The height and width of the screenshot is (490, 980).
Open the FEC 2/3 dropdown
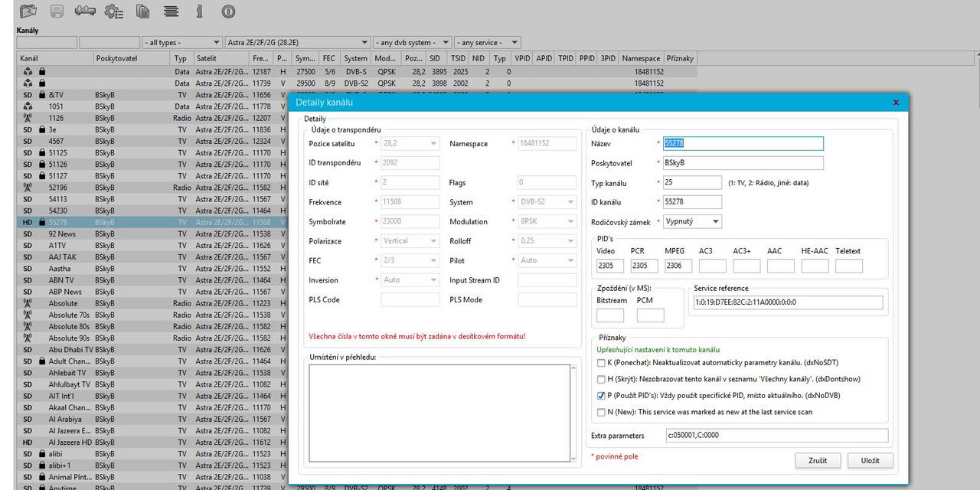(x=410, y=260)
